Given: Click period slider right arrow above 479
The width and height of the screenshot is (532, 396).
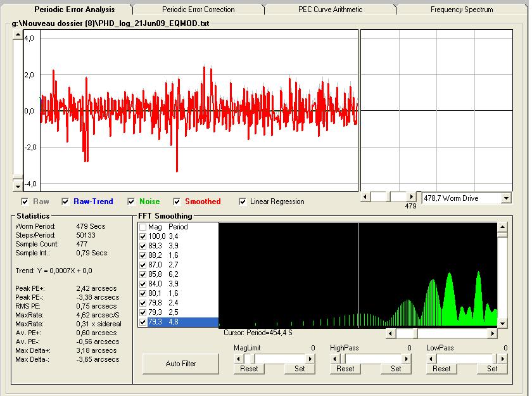Looking at the screenshot, I should pyautogui.click(x=411, y=197).
